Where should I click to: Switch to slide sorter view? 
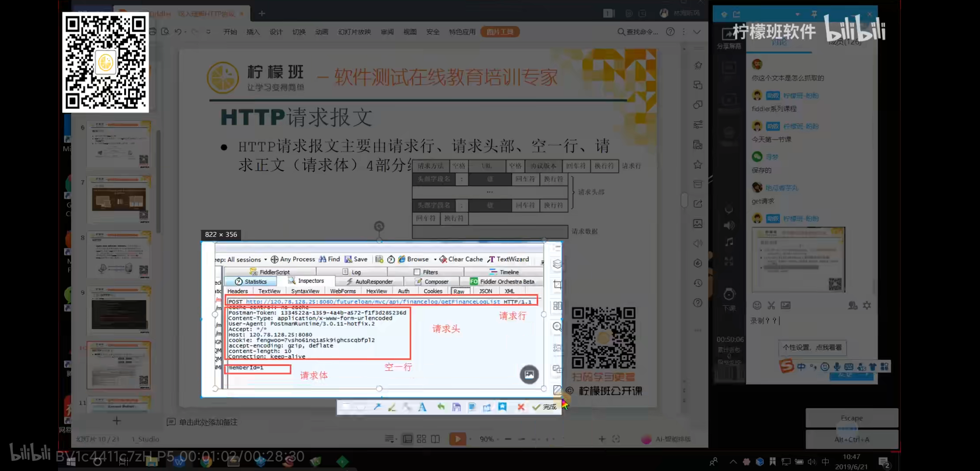421,439
